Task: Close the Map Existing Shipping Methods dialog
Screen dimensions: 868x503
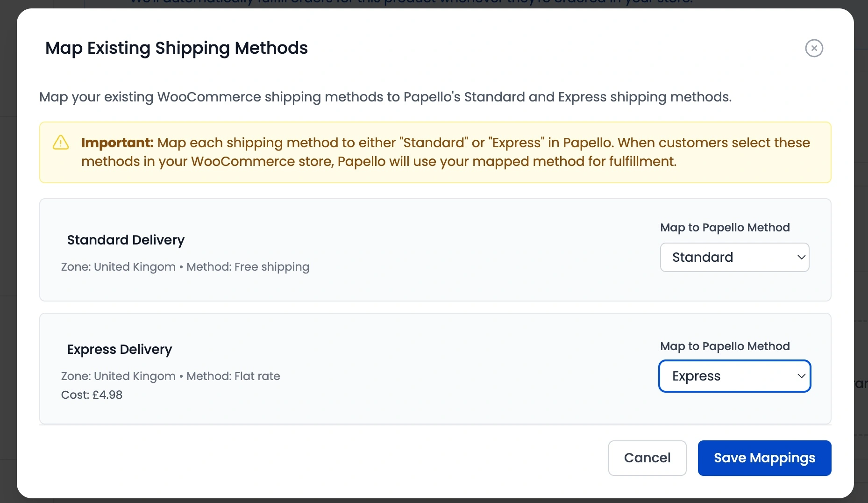Action: tap(814, 48)
